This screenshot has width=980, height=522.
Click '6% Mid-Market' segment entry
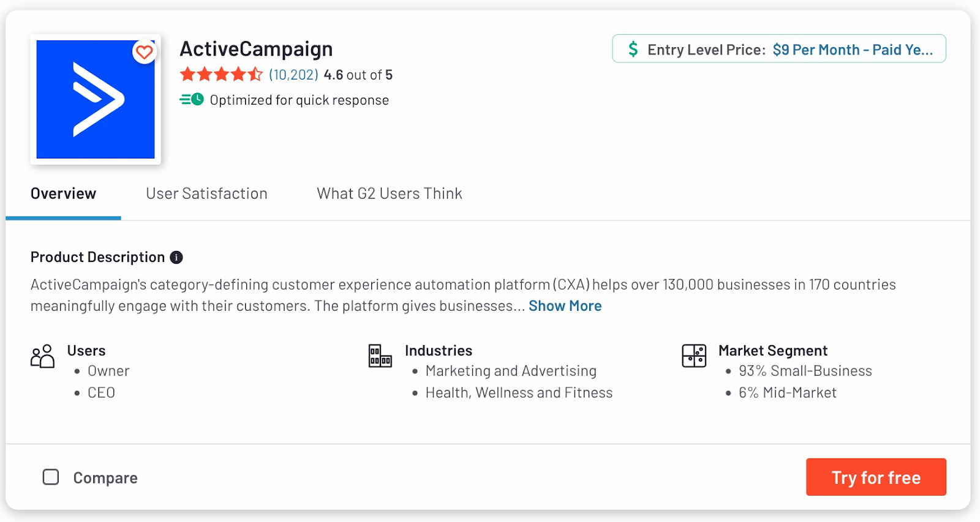(x=788, y=393)
